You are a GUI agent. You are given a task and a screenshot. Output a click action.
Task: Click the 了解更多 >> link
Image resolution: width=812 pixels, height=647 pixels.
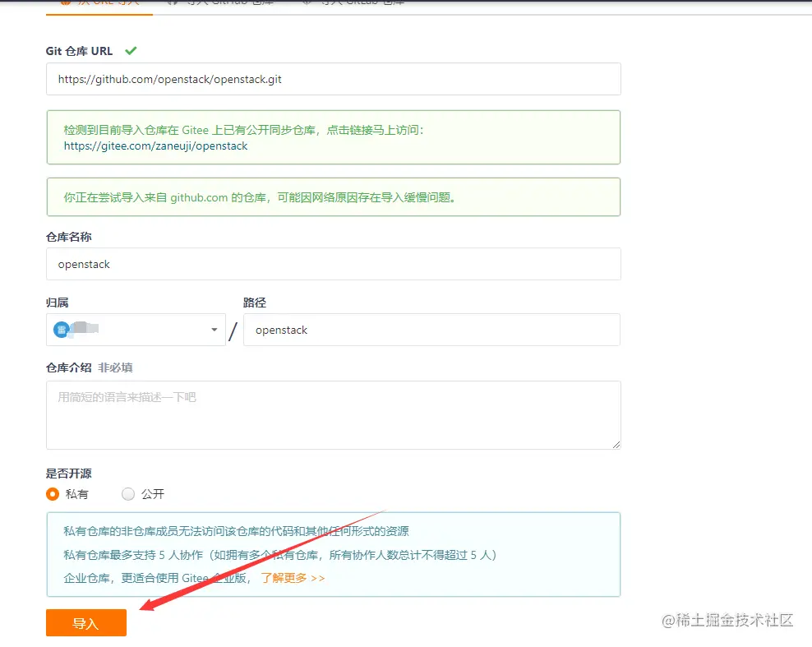[293, 578]
